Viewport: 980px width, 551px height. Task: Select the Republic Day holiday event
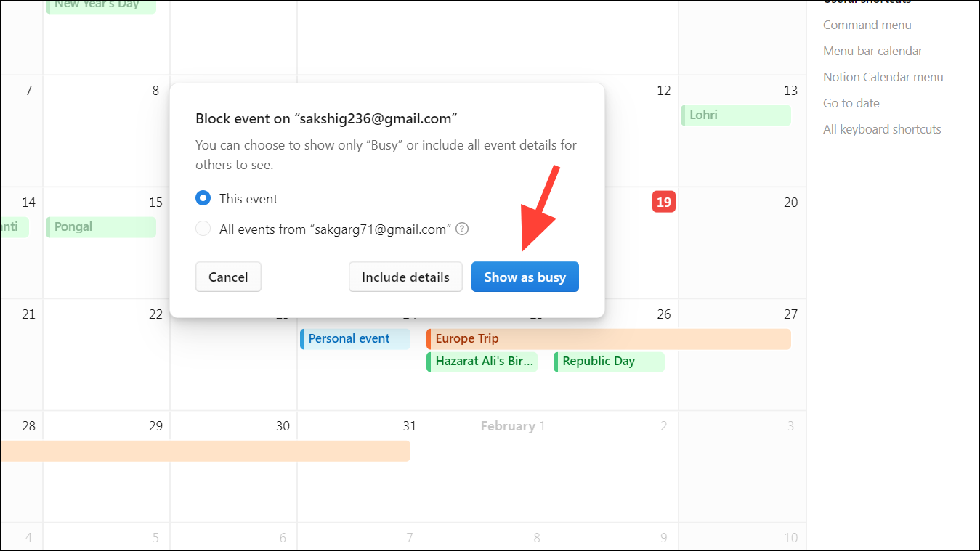pyautogui.click(x=609, y=361)
